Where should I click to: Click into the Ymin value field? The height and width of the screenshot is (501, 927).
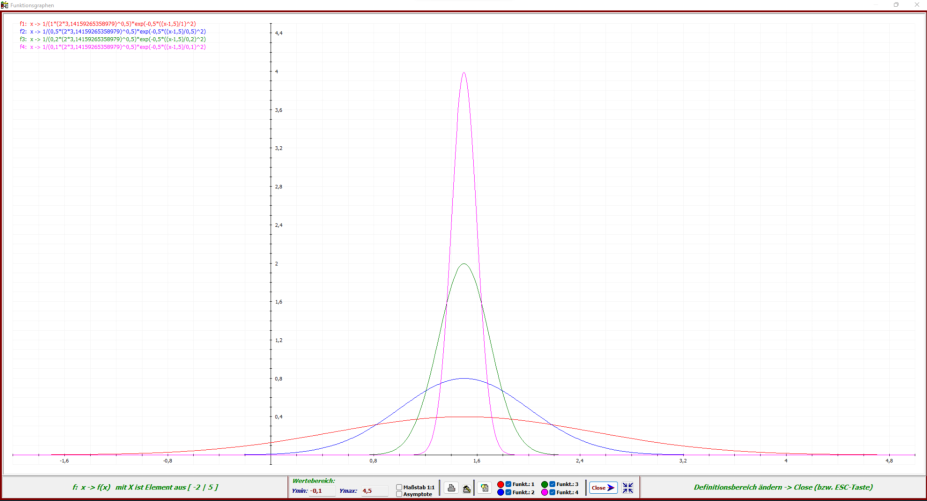click(324, 491)
